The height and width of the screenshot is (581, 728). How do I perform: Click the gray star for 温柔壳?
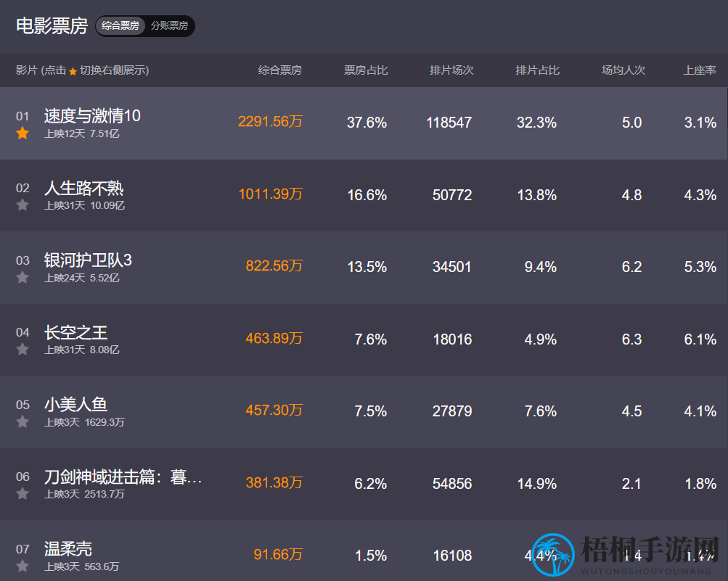23,566
